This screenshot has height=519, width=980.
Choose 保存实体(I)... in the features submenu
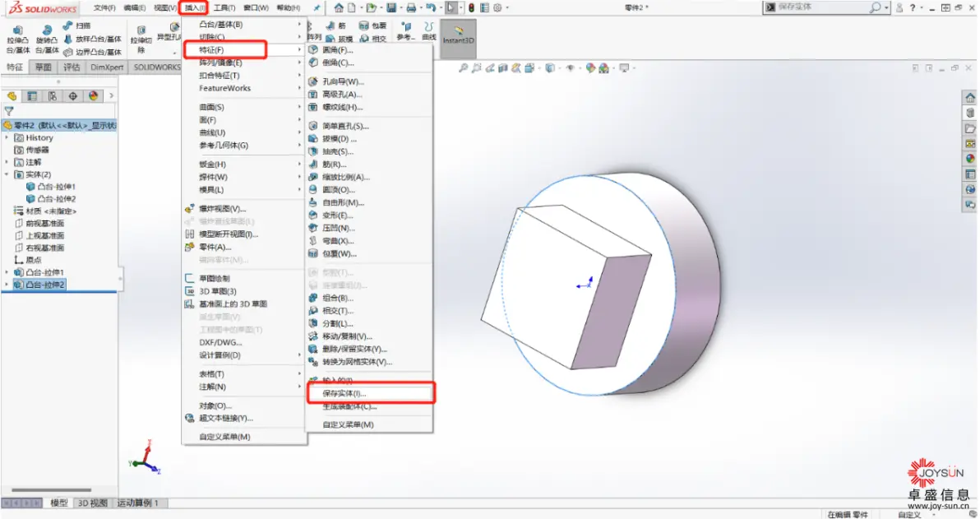point(369,393)
